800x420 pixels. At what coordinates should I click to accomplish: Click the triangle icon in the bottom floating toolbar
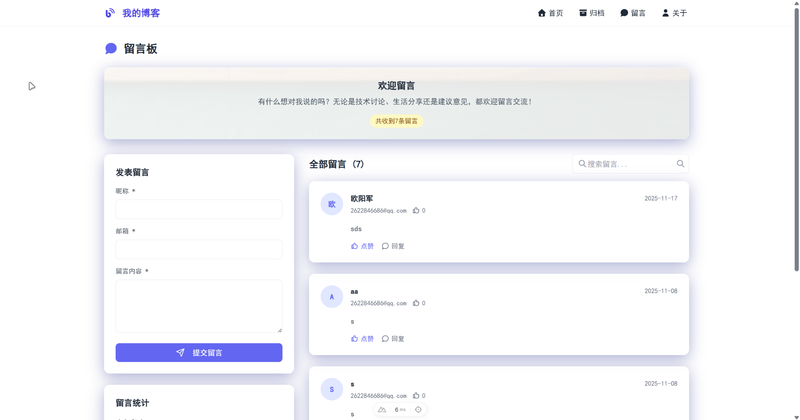click(x=382, y=410)
